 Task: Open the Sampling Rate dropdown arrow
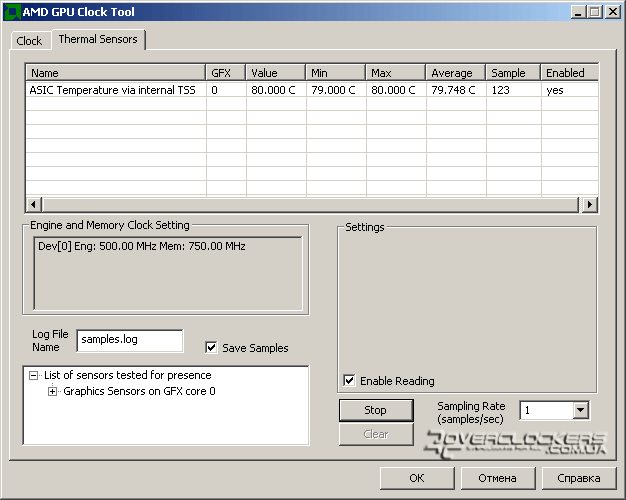tap(581, 410)
